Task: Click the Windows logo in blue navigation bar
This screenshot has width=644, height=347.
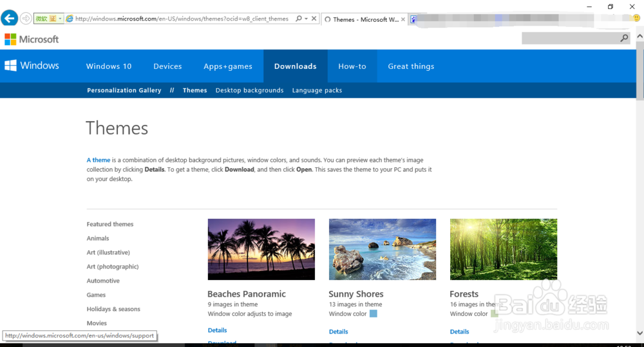Action: click(x=32, y=66)
